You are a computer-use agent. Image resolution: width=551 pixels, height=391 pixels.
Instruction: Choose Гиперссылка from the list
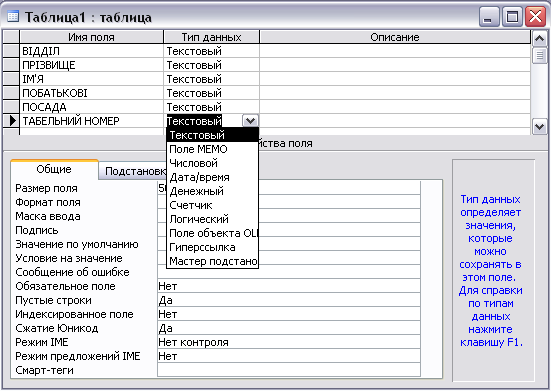[x=212, y=247]
